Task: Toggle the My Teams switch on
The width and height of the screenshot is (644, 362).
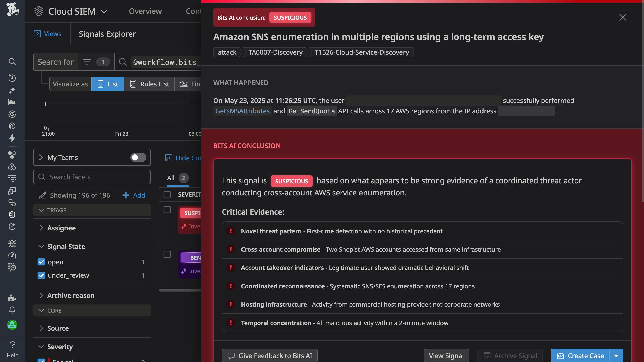Action: [x=138, y=157]
